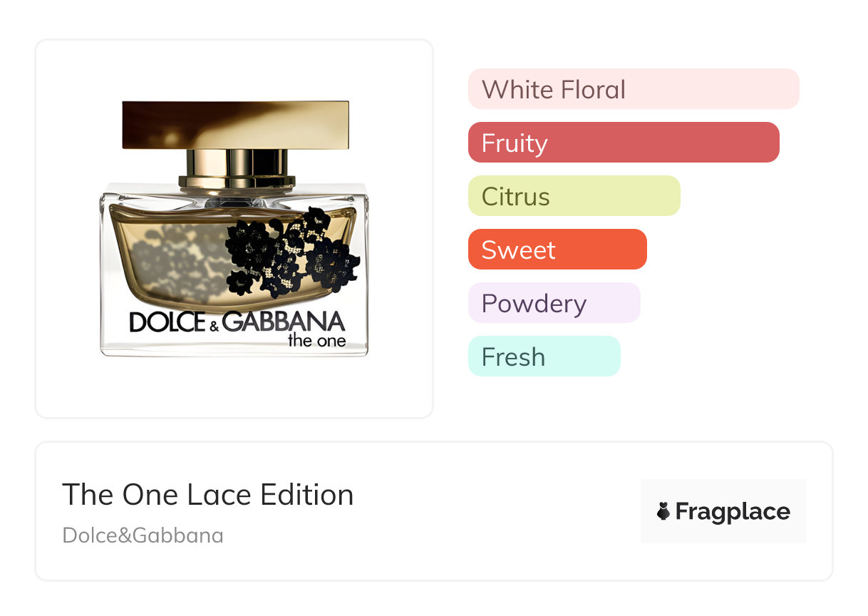
Task: Click the gold cap of the perfume bottle
Action: [x=235, y=125]
